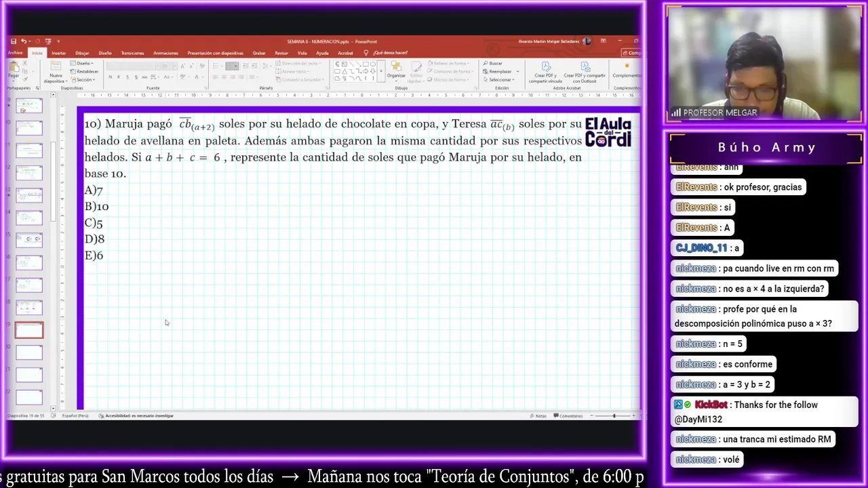Click the increase indent icon
The image size is (868, 488).
point(254,66)
